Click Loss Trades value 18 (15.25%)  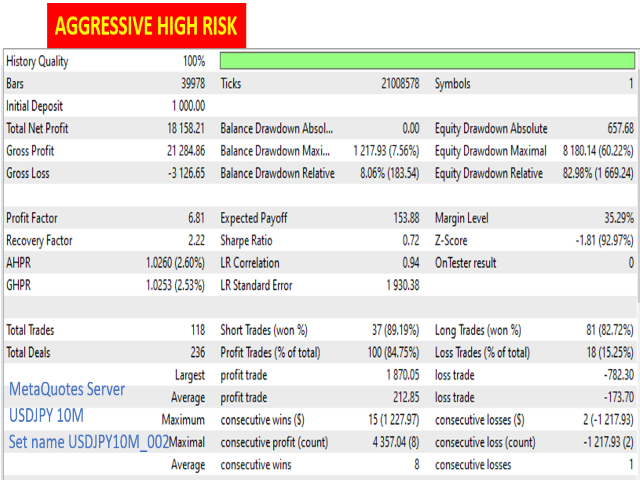pos(610,352)
